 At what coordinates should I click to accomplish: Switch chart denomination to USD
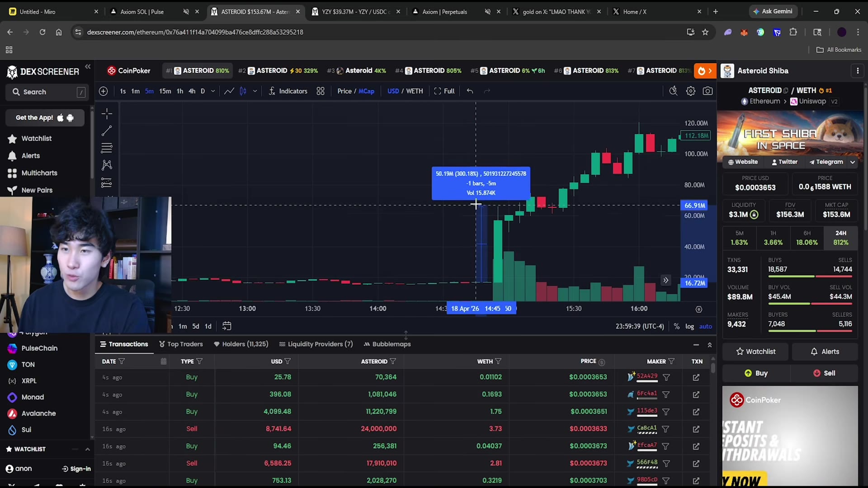(x=393, y=91)
